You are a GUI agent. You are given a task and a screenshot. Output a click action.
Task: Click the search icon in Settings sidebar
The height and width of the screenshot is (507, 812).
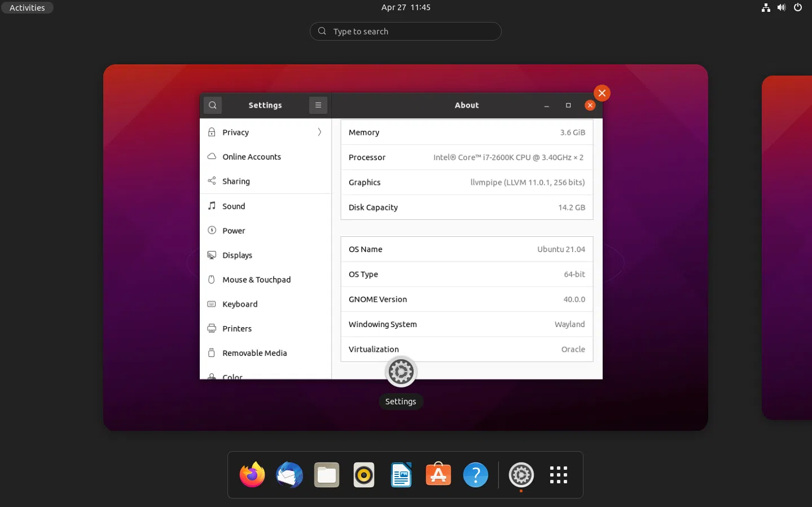(213, 105)
